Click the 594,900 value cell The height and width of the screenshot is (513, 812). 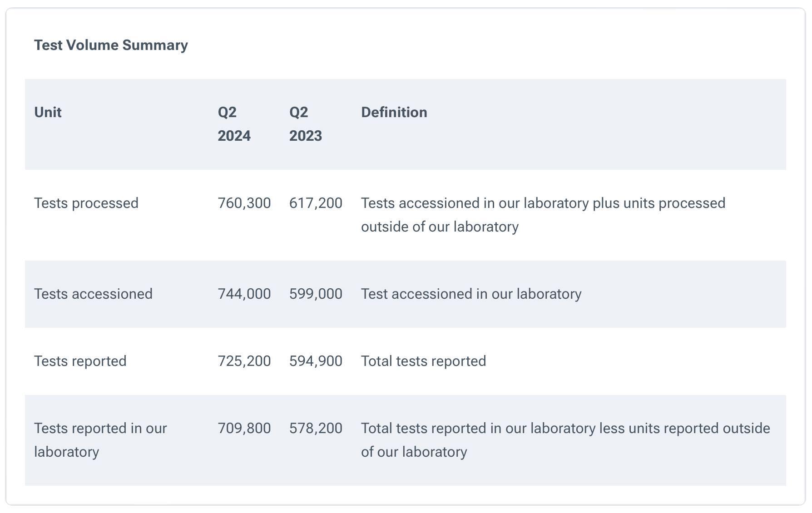(316, 361)
